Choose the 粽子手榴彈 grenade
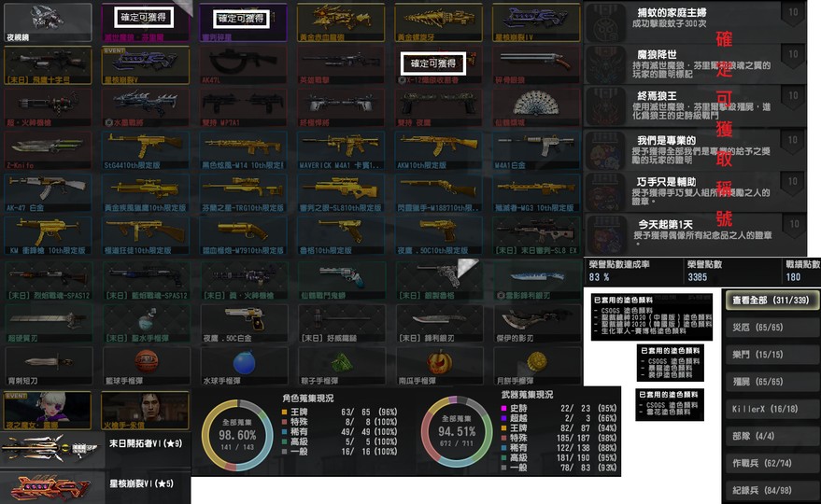The image size is (821, 504). 341,367
